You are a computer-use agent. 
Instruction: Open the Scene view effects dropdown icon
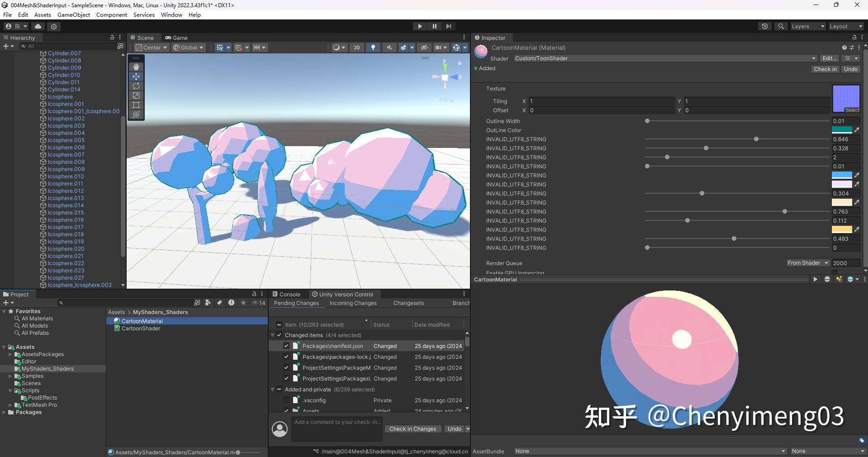pyautogui.click(x=412, y=48)
